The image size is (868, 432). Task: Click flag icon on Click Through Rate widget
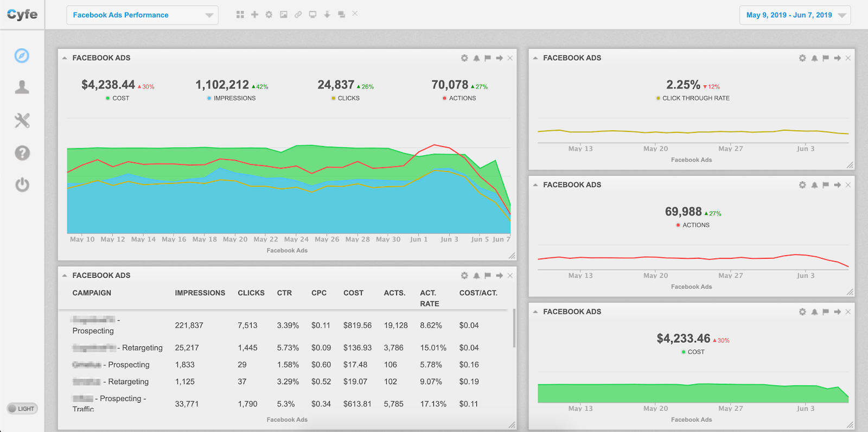[x=826, y=58]
